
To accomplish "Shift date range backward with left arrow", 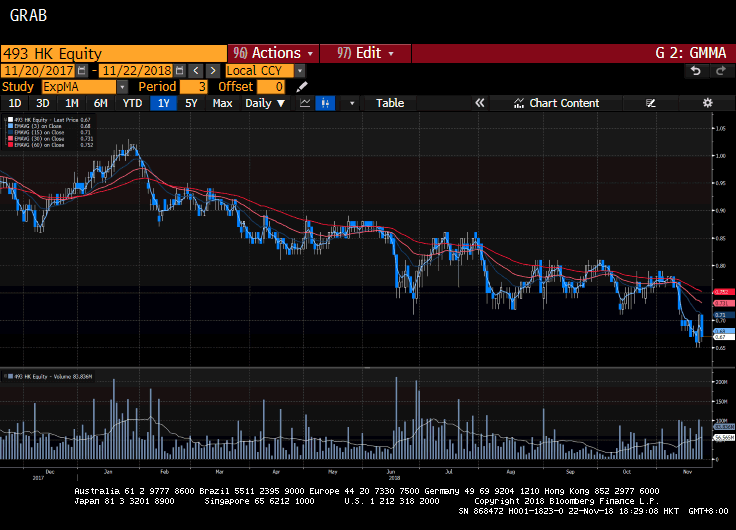I will [196, 71].
